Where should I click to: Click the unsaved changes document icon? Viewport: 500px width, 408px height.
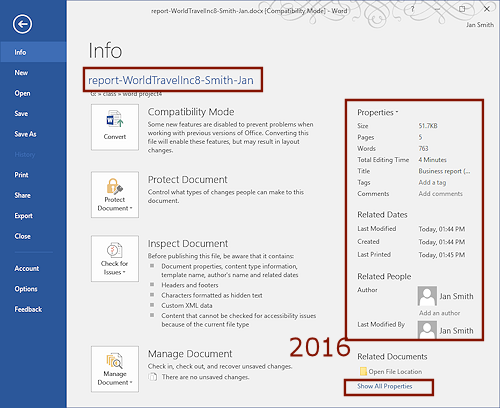click(153, 377)
